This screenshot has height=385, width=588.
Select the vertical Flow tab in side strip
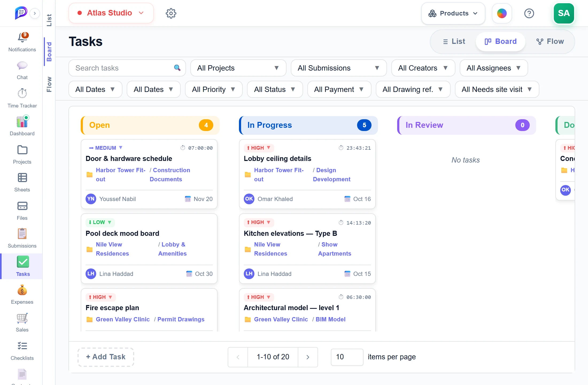[x=49, y=84]
